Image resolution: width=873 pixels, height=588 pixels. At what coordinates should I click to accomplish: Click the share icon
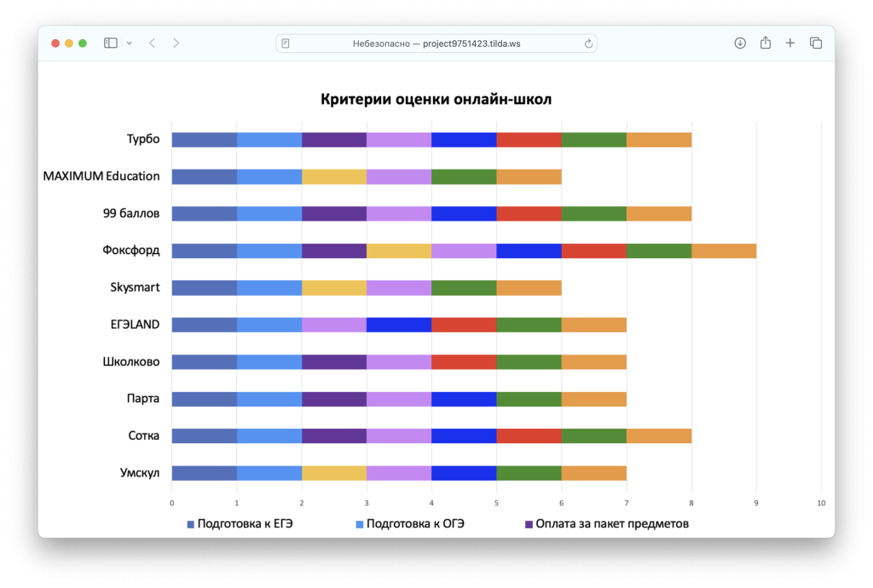(x=766, y=43)
